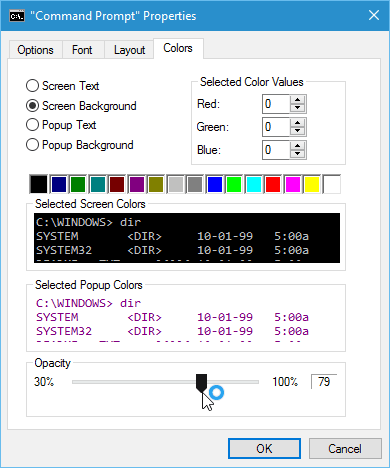Image resolution: width=390 pixels, height=468 pixels.
Task: Increase the Green value with up arrow
Action: point(298,123)
